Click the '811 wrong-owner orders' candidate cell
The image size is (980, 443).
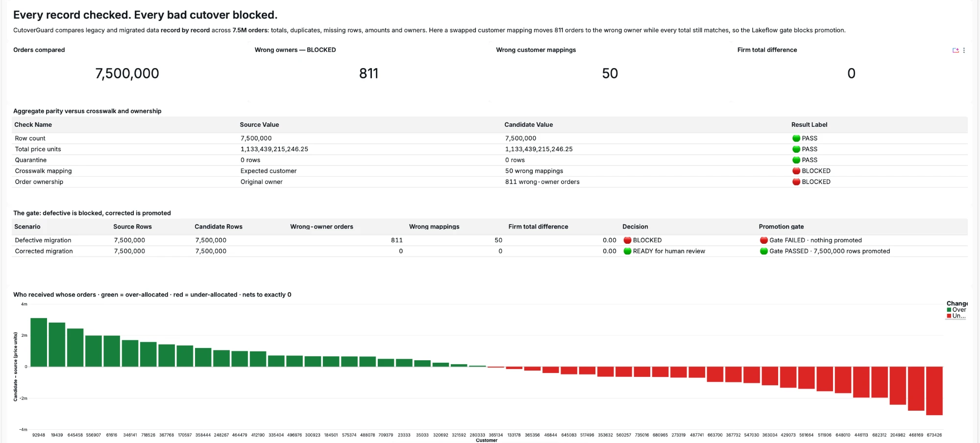tap(542, 182)
